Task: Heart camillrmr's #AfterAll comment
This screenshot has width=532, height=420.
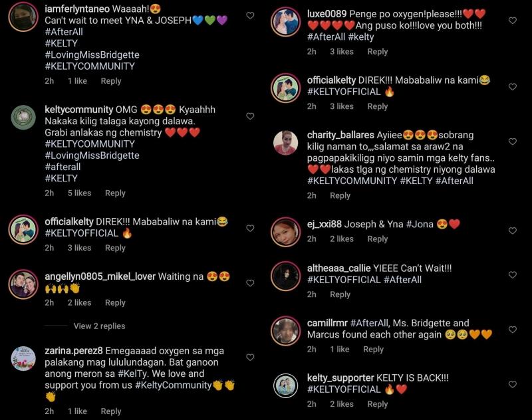Action: coord(513,330)
